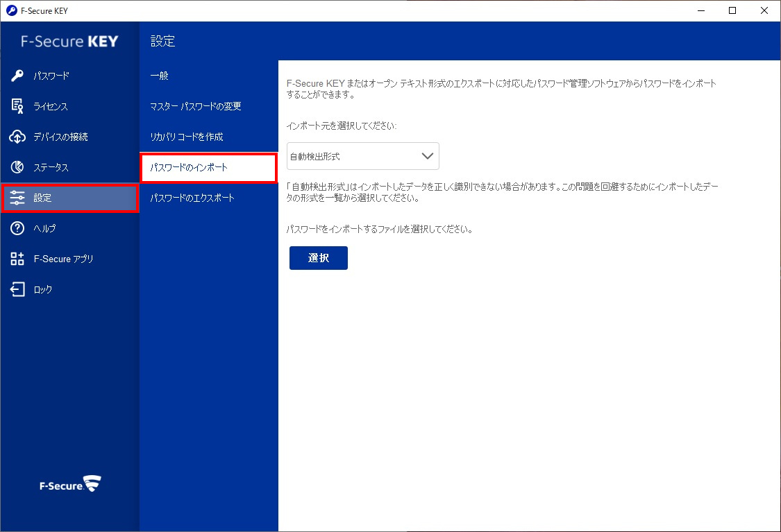Click the cloud icon for デバイスの接続

click(18, 137)
